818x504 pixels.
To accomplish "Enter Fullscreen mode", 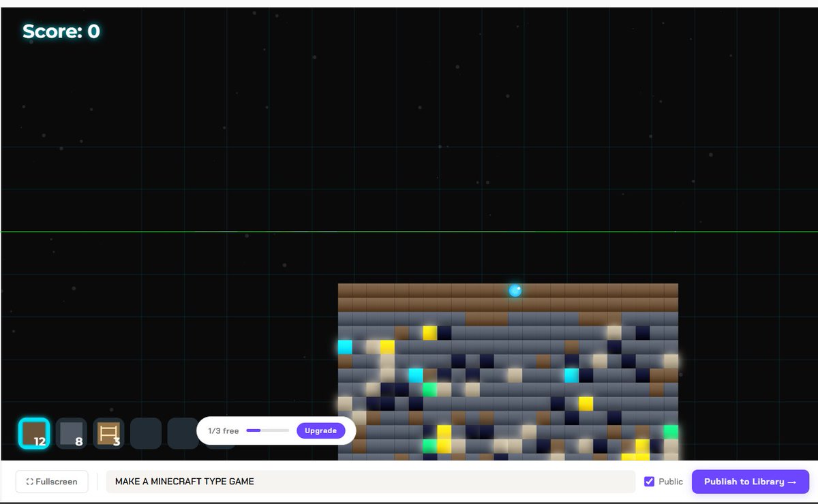I will tap(52, 482).
